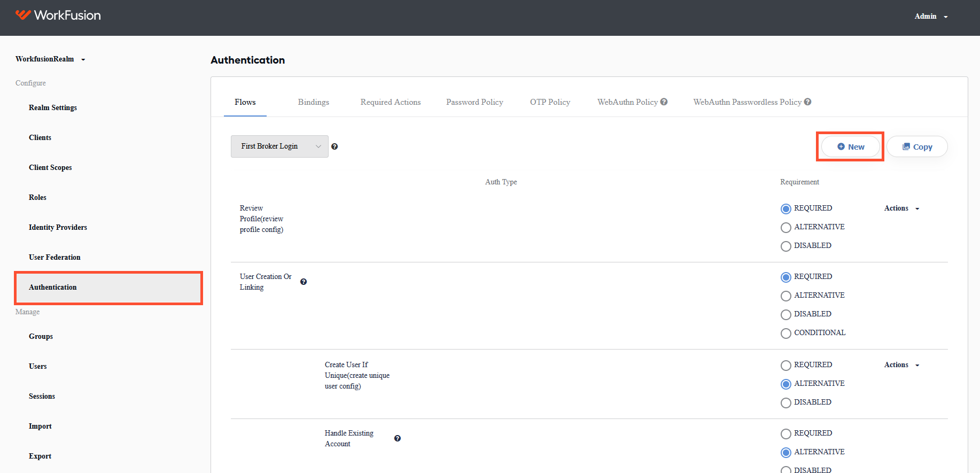This screenshot has width=980, height=473.
Task: Open Import in sidebar
Action: point(40,426)
